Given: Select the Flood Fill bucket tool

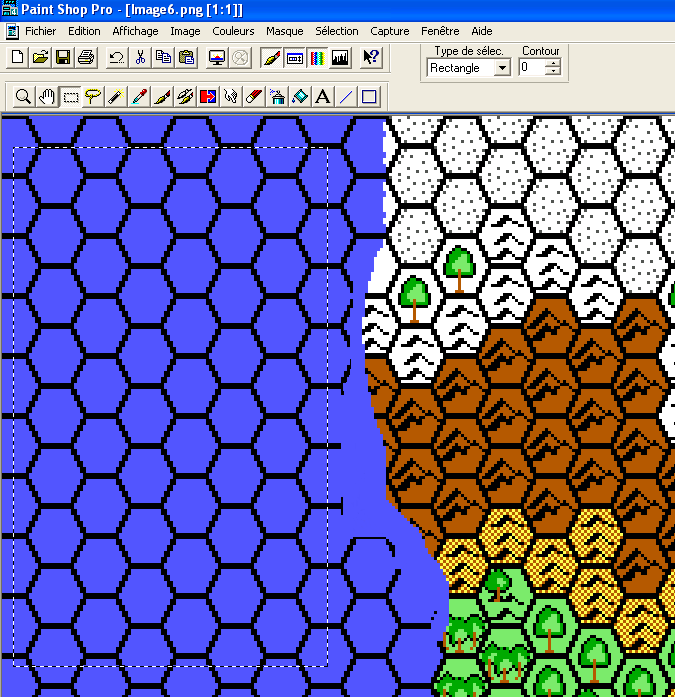Looking at the screenshot, I should click(x=300, y=96).
